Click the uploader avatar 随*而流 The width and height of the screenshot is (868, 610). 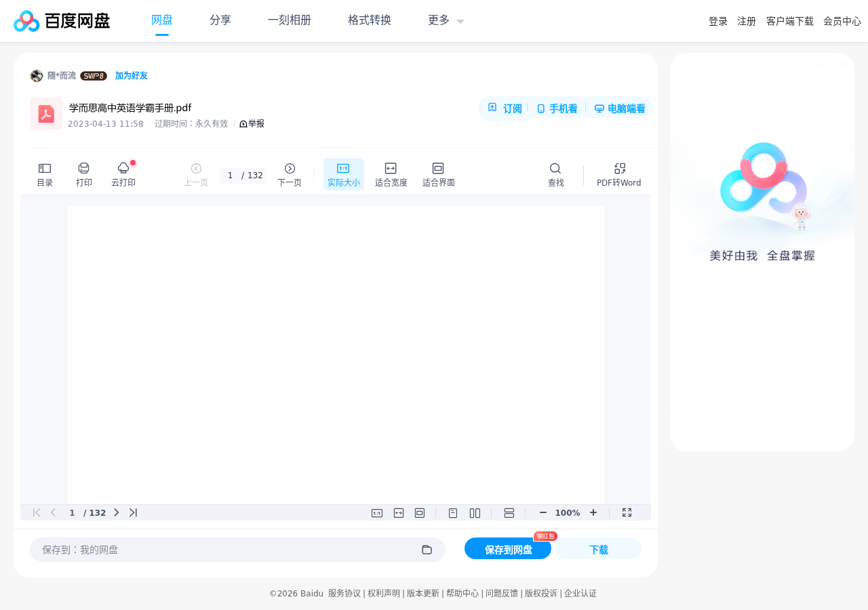tap(37, 76)
